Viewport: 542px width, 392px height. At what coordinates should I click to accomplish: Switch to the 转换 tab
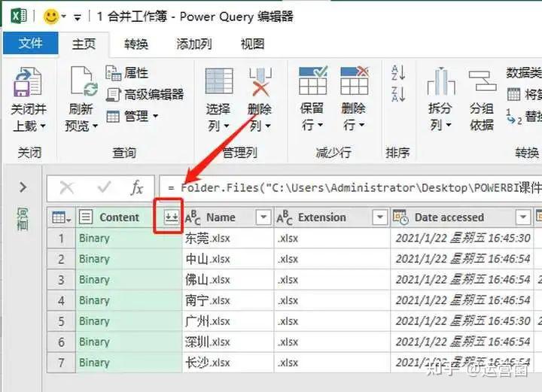[136, 44]
